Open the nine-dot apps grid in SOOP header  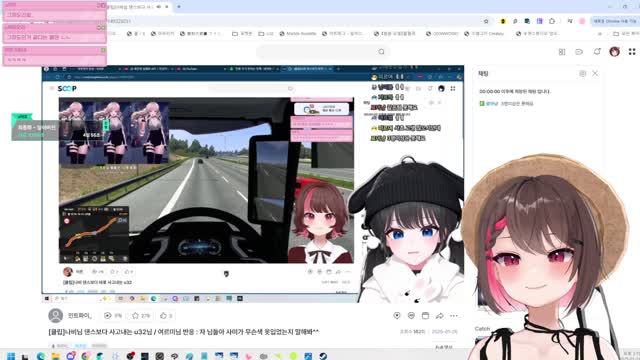[x=632, y=51]
